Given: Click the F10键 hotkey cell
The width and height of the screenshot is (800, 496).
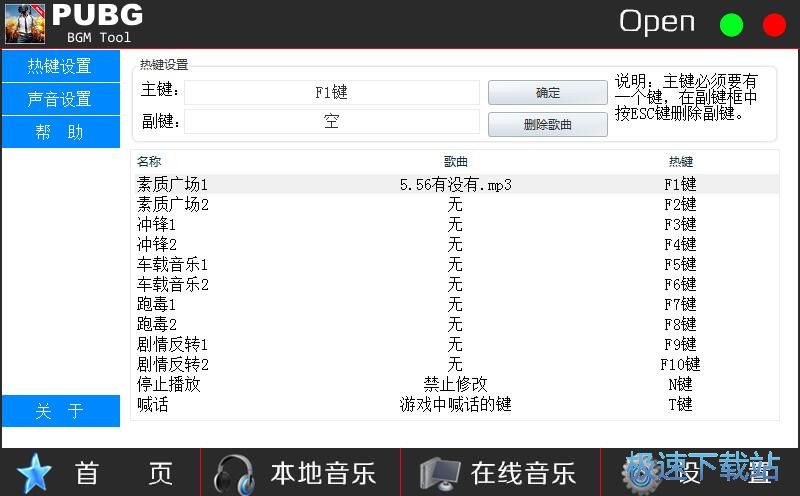Looking at the screenshot, I should click(681, 364).
